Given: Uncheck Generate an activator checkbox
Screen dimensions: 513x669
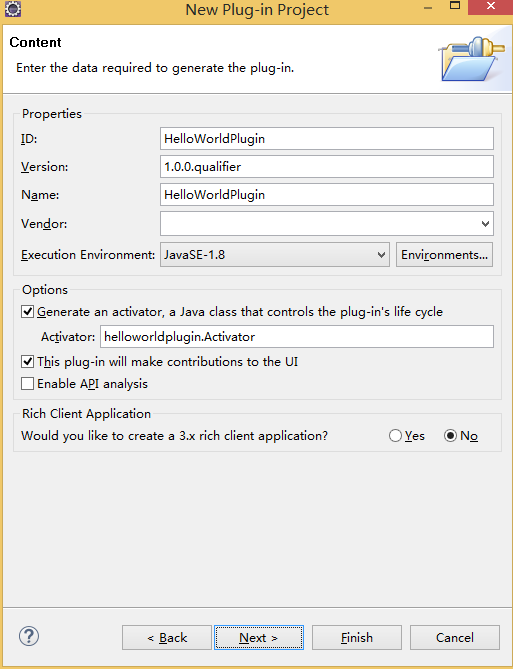Looking at the screenshot, I should coord(28,311).
